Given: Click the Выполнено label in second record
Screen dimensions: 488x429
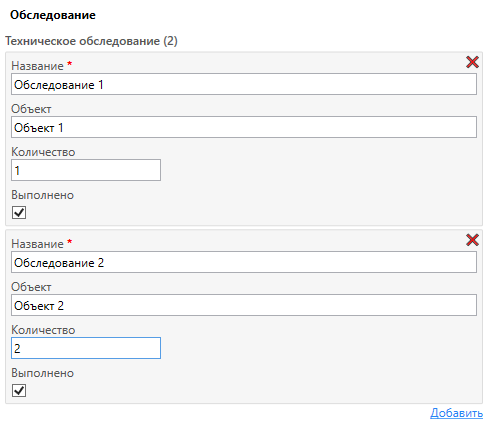Looking at the screenshot, I should (x=43, y=373).
